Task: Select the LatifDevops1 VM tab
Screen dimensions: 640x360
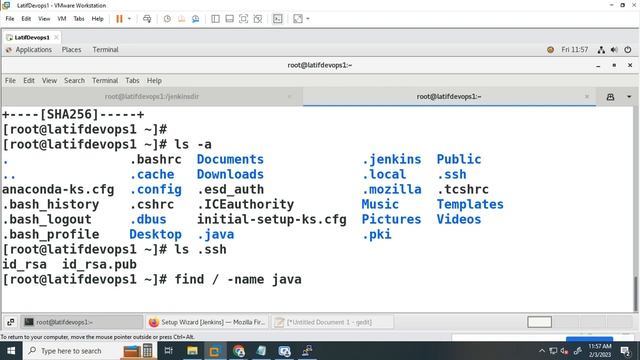Action: coord(32,37)
